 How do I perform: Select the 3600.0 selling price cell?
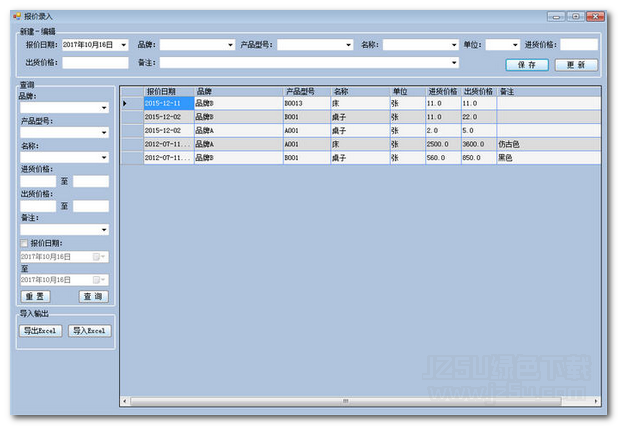(x=478, y=144)
